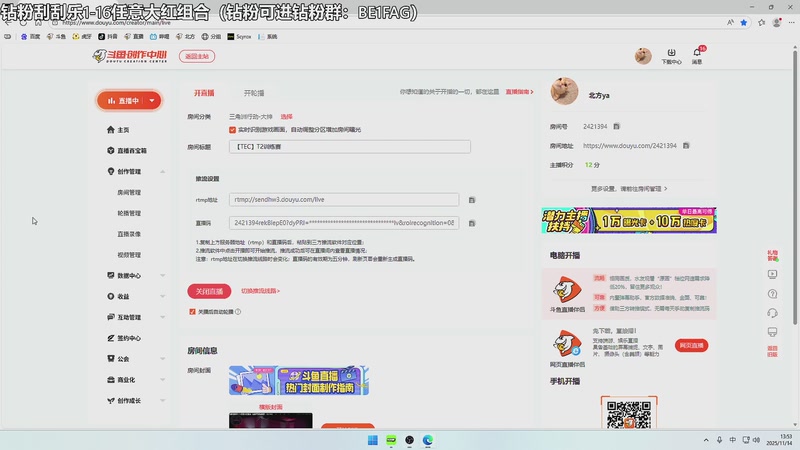Click the monitor icon in right sidebar
800x450 pixels.
(x=772, y=332)
